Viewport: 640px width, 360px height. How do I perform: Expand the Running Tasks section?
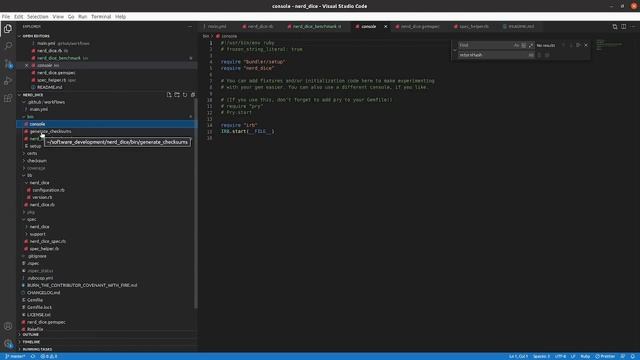tap(37, 349)
